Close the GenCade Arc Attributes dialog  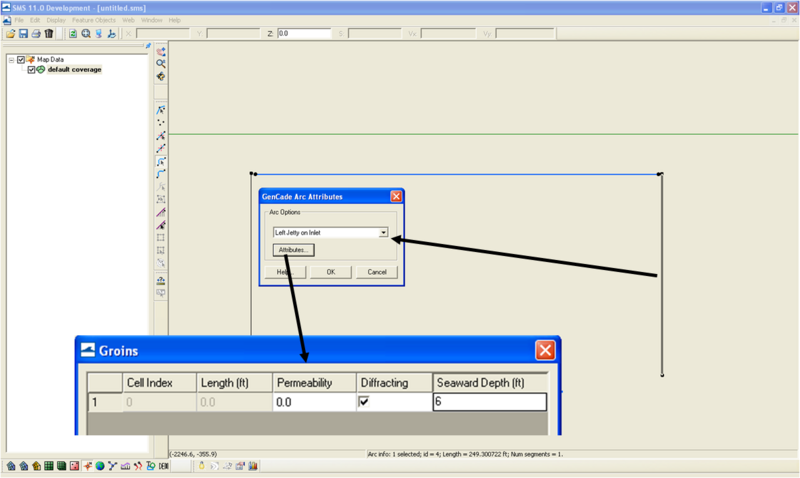tap(396, 196)
